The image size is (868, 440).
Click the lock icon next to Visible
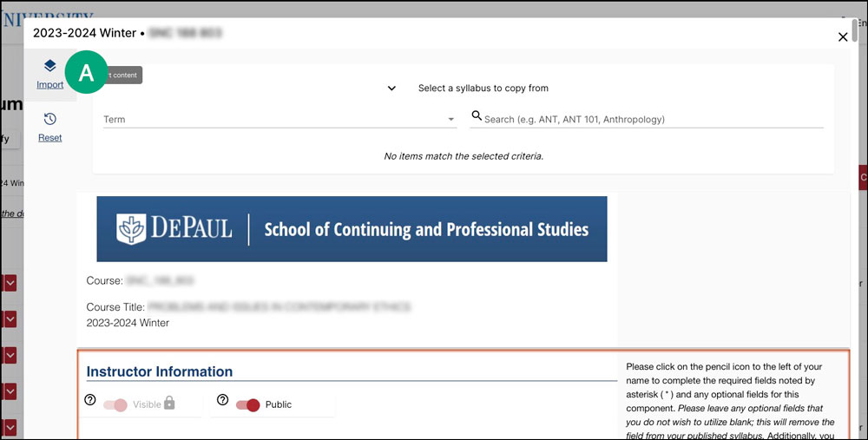169,403
